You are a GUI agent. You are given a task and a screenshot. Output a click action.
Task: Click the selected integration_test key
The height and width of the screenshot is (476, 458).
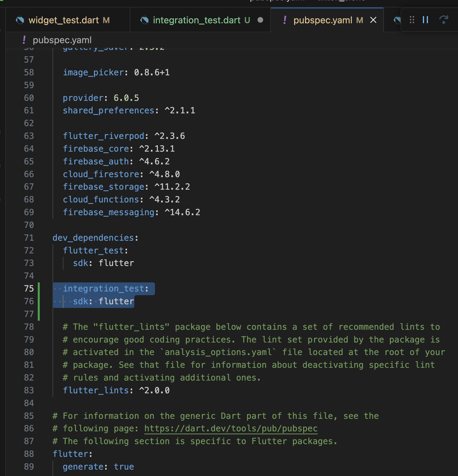[x=103, y=289]
